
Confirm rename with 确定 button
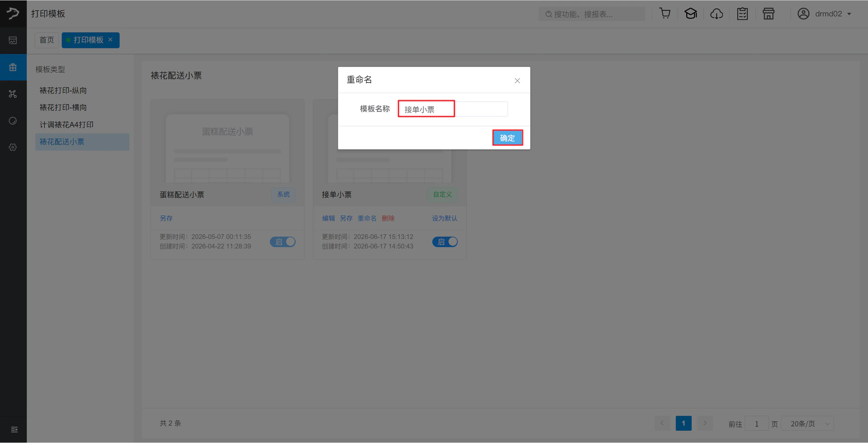(x=507, y=138)
